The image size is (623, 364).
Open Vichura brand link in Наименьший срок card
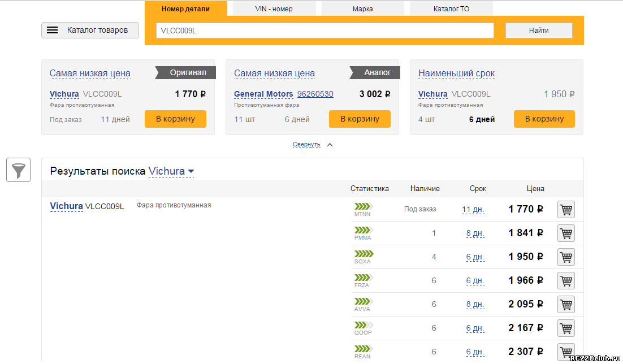click(x=432, y=94)
